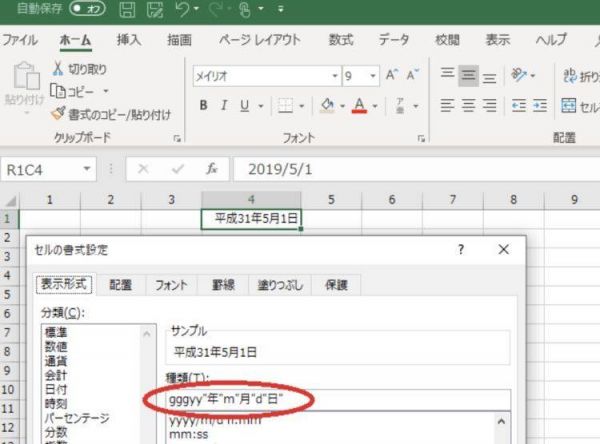Click the dialog Help question mark button
The height and width of the screenshot is (444, 600).
(461, 250)
